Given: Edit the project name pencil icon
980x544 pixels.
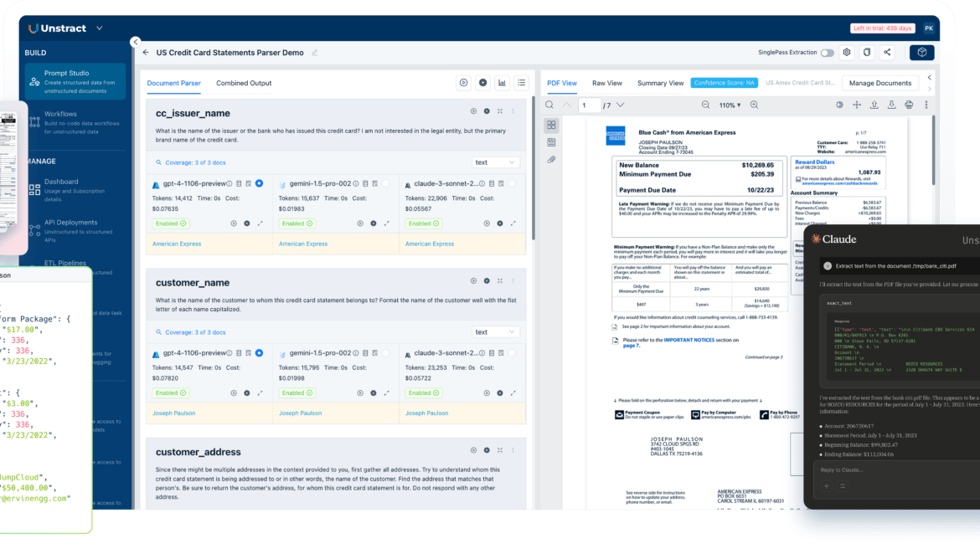Looking at the screenshot, I should pos(315,53).
